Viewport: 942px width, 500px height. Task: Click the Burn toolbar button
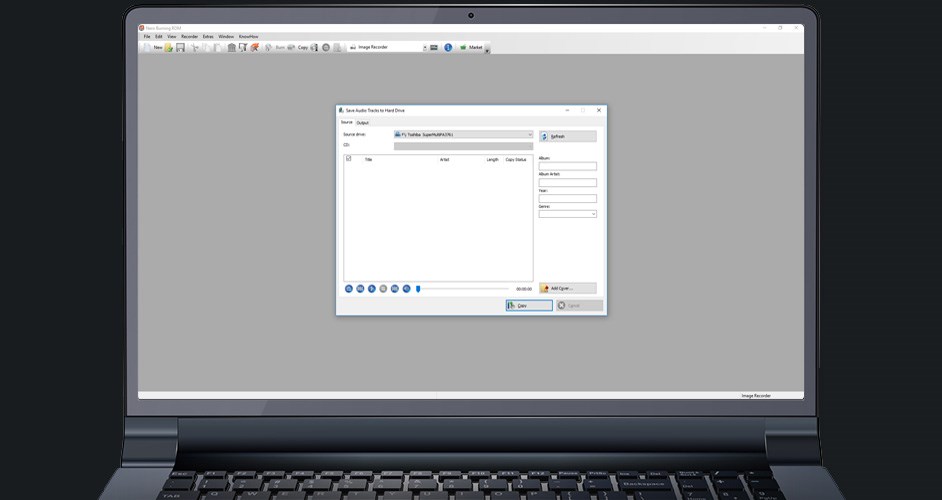pyautogui.click(x=275, y=47)
